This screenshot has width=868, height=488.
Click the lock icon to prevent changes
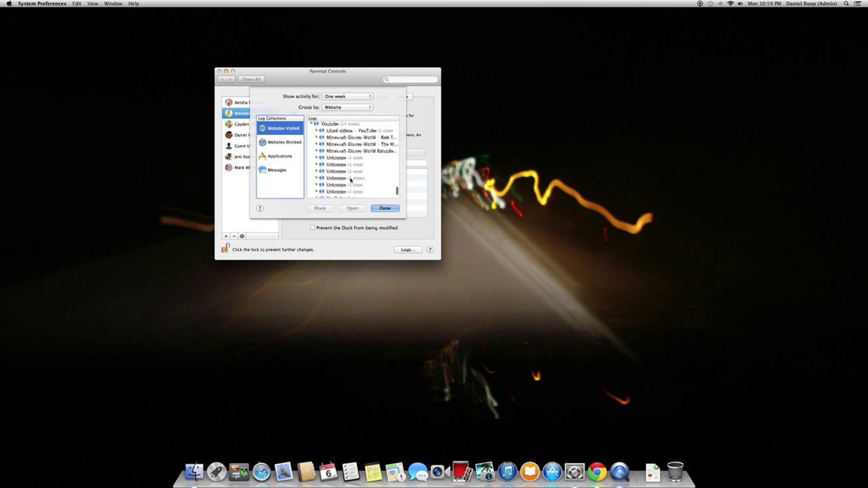[225, 248]
